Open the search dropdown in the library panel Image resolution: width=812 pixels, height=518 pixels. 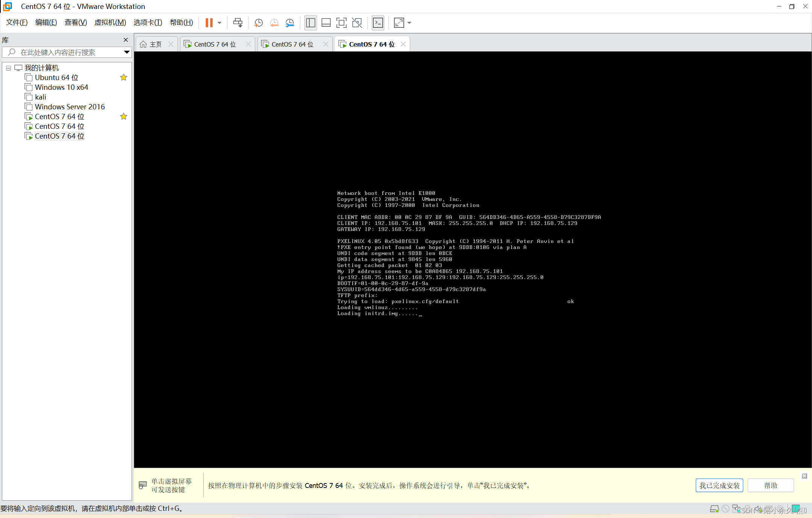coord(126,52)
